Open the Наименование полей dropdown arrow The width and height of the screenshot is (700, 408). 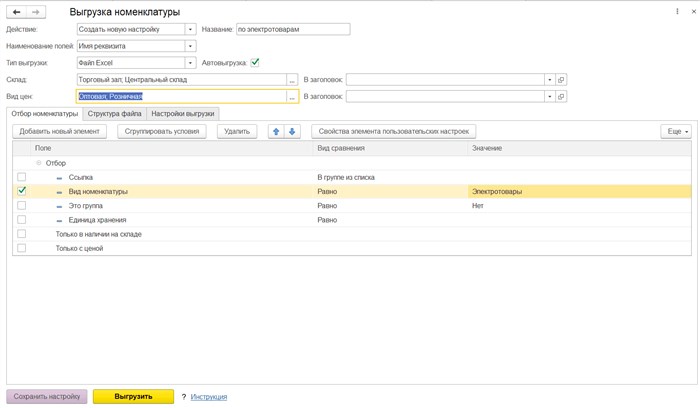point(190,46)
